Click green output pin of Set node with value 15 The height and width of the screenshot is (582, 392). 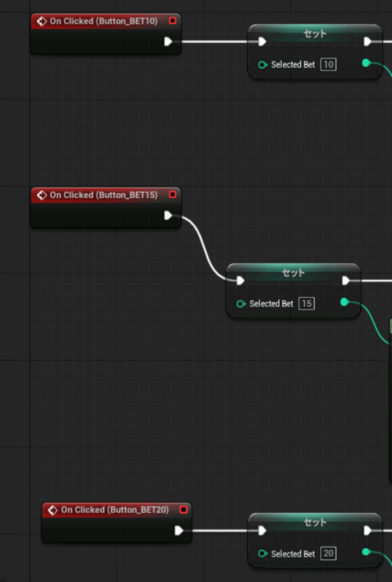coord(344,302)
